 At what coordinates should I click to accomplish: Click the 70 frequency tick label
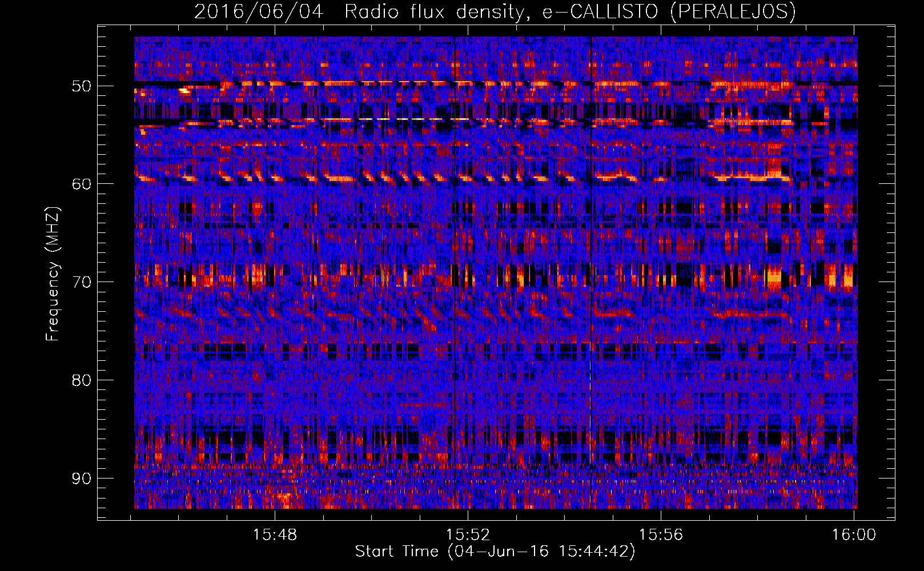point(81,282)
